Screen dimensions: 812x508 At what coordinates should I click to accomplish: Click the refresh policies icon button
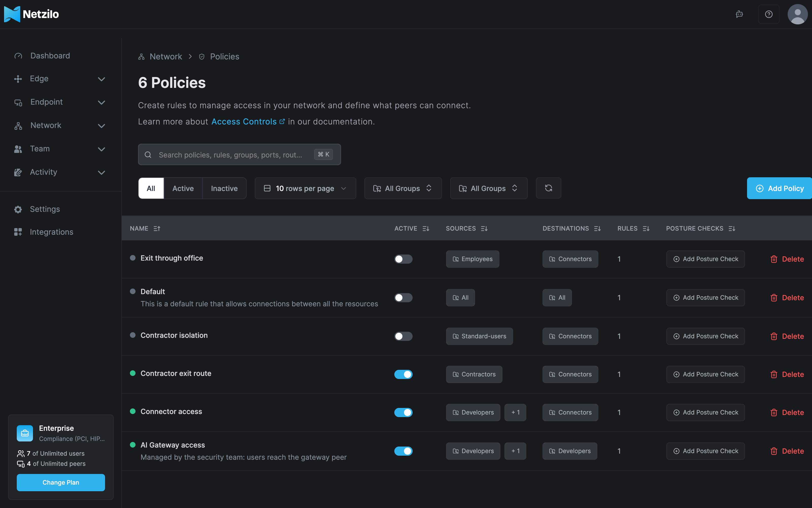click(548, 188)
